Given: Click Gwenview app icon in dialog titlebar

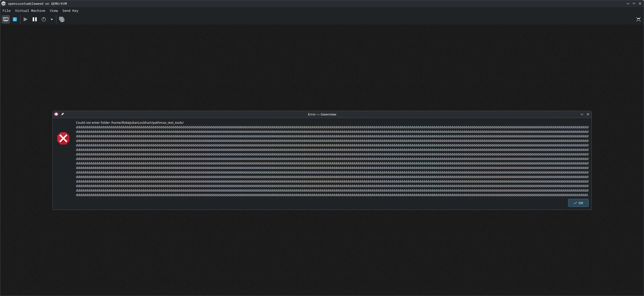Looking at the screenshot, I should [56, 114].
